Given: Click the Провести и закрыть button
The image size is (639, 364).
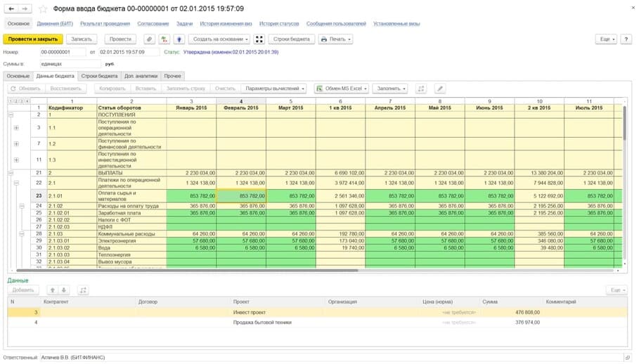Looking at the screenshot, I should [33, 39].
